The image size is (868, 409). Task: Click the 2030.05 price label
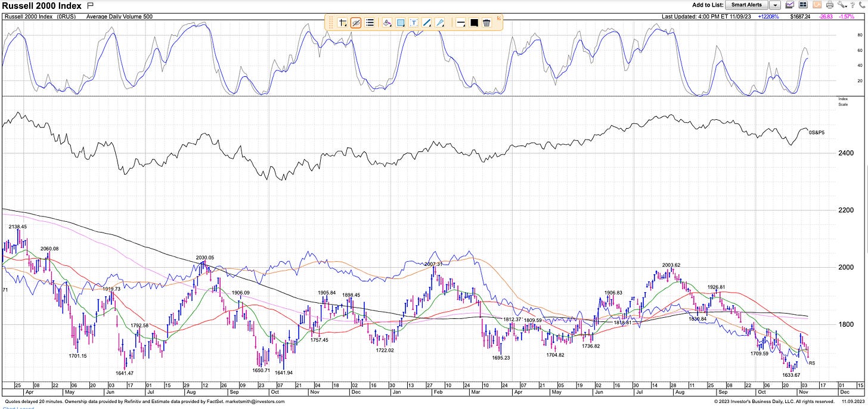tap(205, 258)
